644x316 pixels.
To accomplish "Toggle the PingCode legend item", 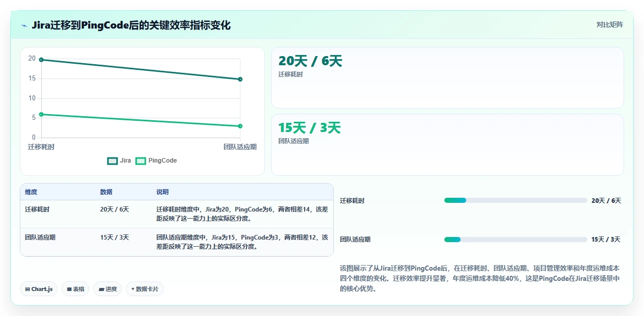I will pos(156,161).
